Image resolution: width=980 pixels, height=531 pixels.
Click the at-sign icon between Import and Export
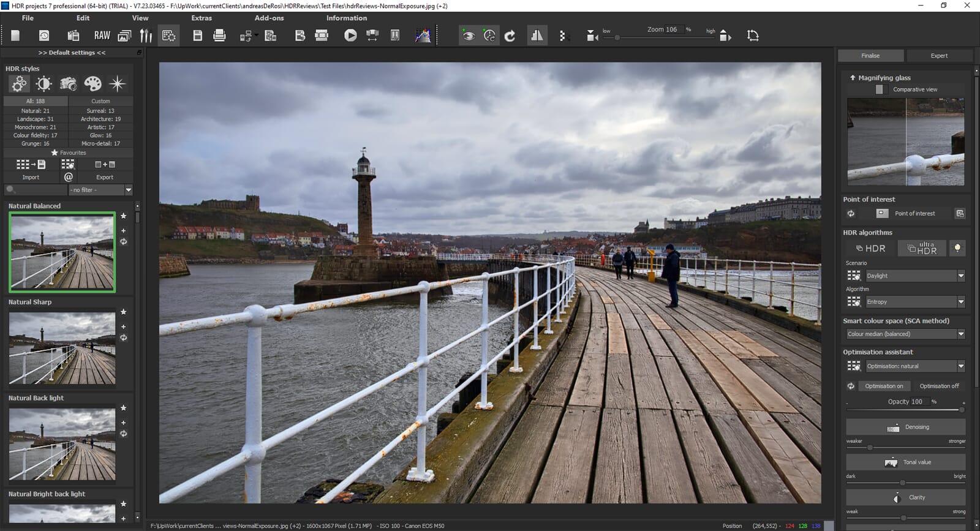pyautogui.click(x=69, y=176)
